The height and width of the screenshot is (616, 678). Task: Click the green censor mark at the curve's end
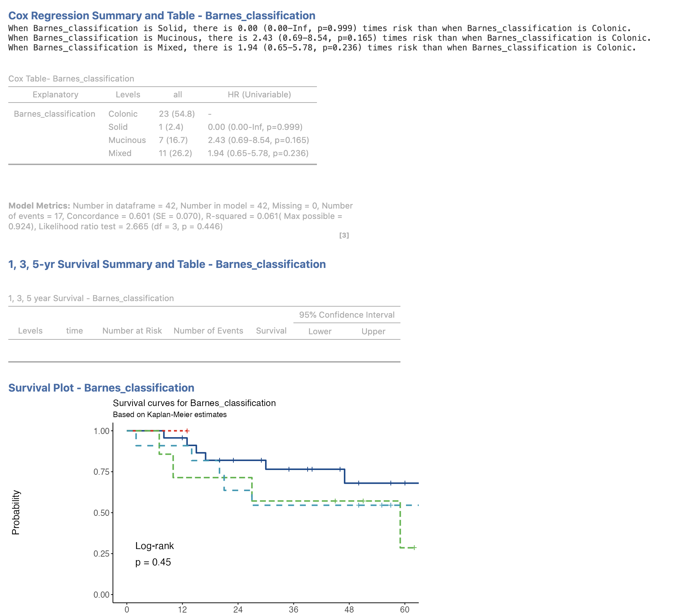(x=414, y=548)
